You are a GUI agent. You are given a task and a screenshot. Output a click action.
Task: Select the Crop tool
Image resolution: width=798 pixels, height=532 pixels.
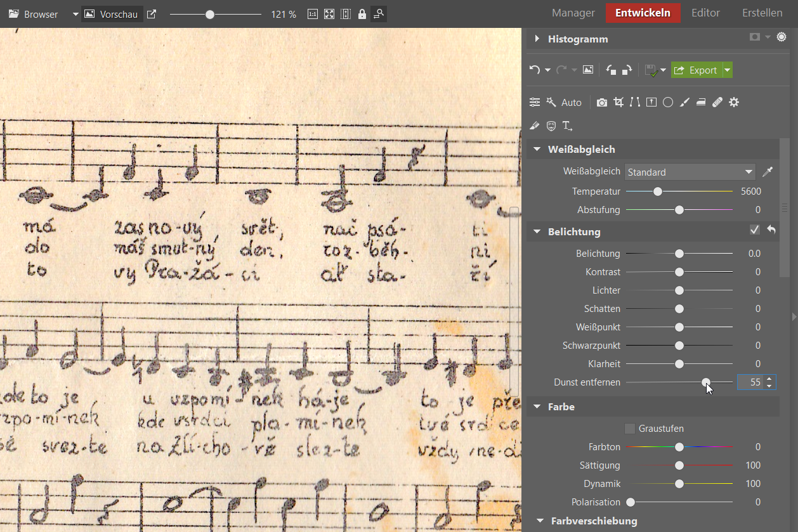[x=618, y=102]
